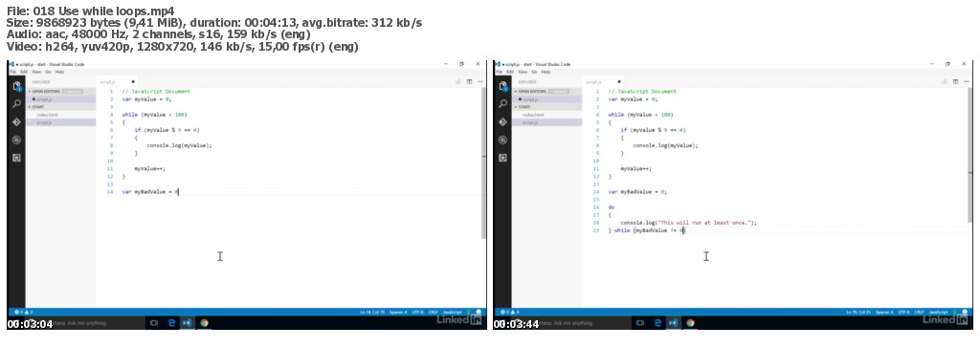Open Extensions view in left frame activity bar
The width and height of the screenshot is (980, 347).
point(17,158)
